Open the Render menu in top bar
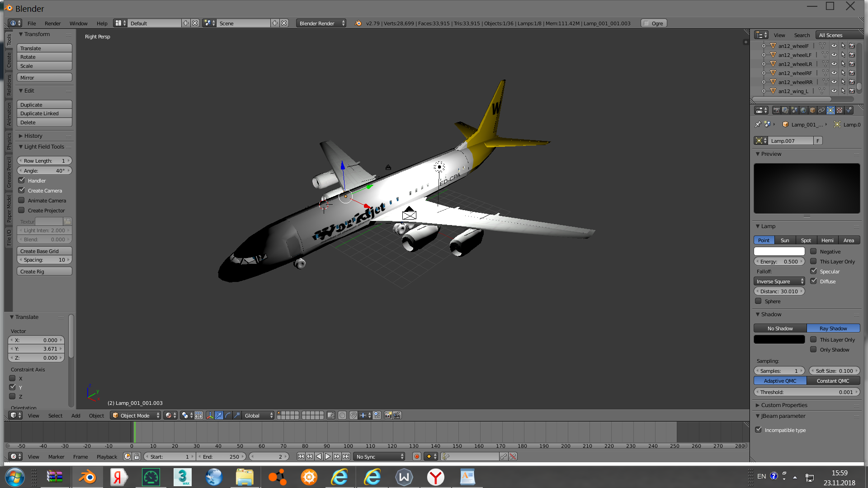Image resolution: width=868 pixels, height=488 pixels. [x=52, y=23]
